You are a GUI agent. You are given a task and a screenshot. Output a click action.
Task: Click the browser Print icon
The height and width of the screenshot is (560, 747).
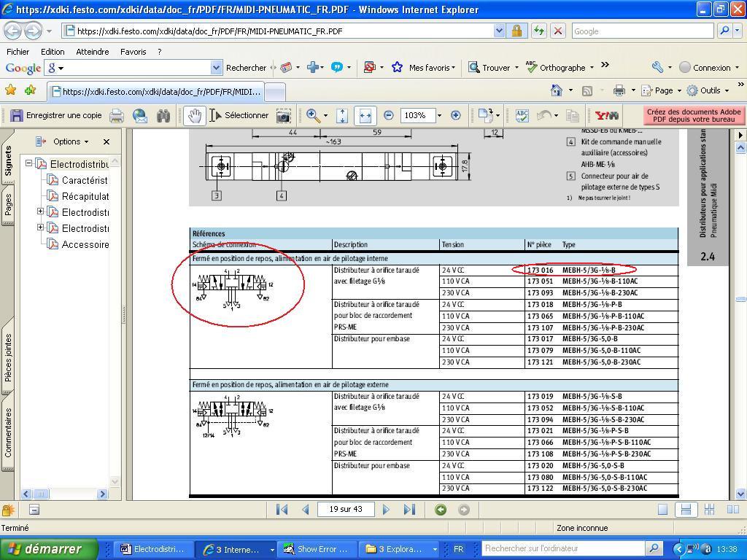coord(619,90)
